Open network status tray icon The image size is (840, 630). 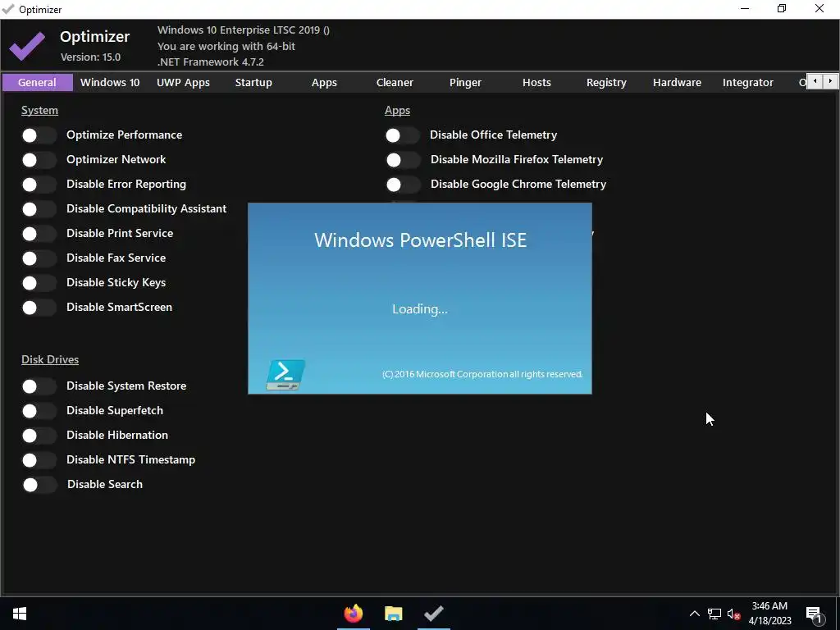coord(714,614)
